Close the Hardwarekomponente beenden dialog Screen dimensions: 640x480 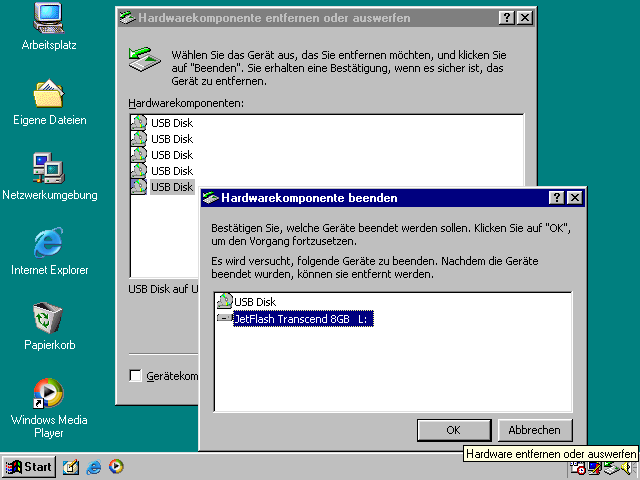click(575, 198)
